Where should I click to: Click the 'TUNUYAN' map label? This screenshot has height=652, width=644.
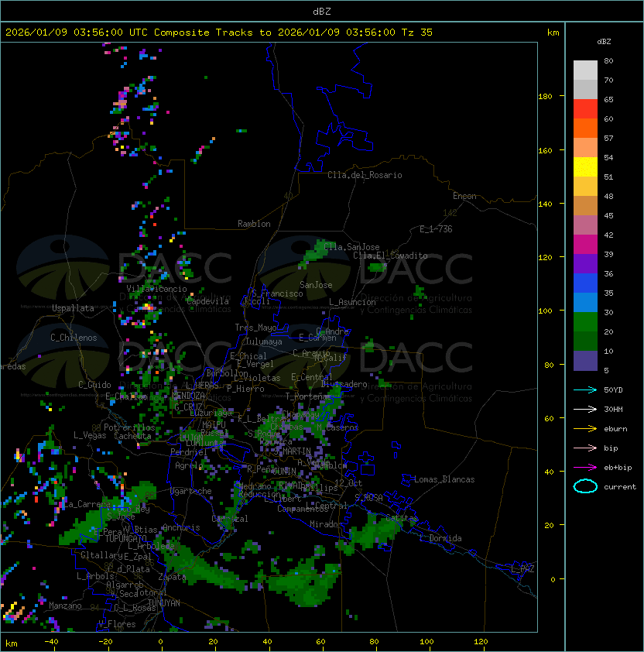click(x=164, y=603)
